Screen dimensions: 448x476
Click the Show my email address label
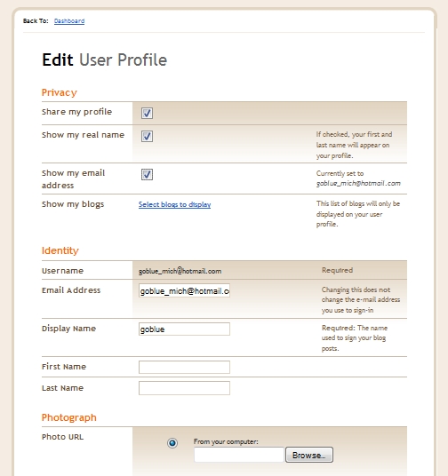pyautogui.click(x=73, y=179)
